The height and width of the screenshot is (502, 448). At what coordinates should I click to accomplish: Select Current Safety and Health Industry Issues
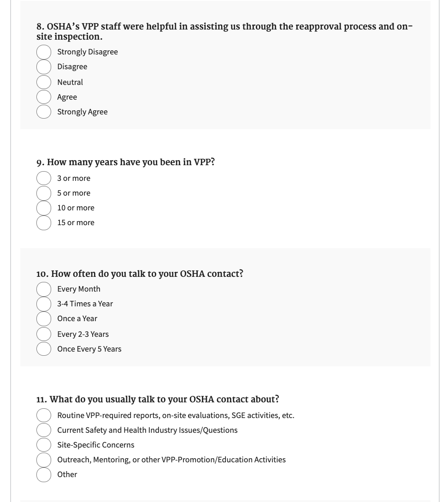point(44,430)
